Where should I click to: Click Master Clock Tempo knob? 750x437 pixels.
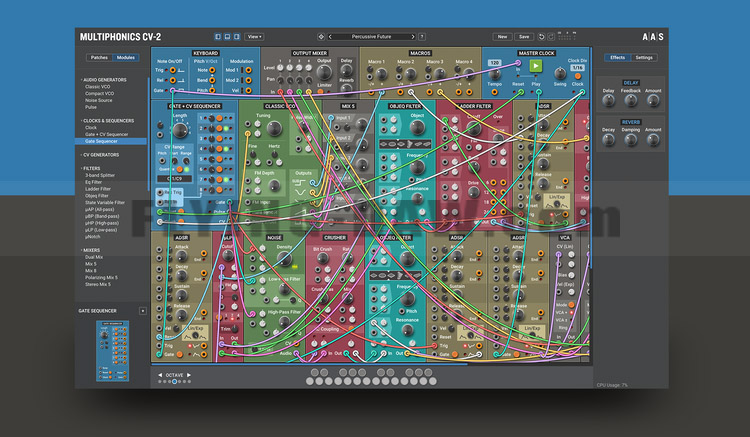tap(495, 75)
